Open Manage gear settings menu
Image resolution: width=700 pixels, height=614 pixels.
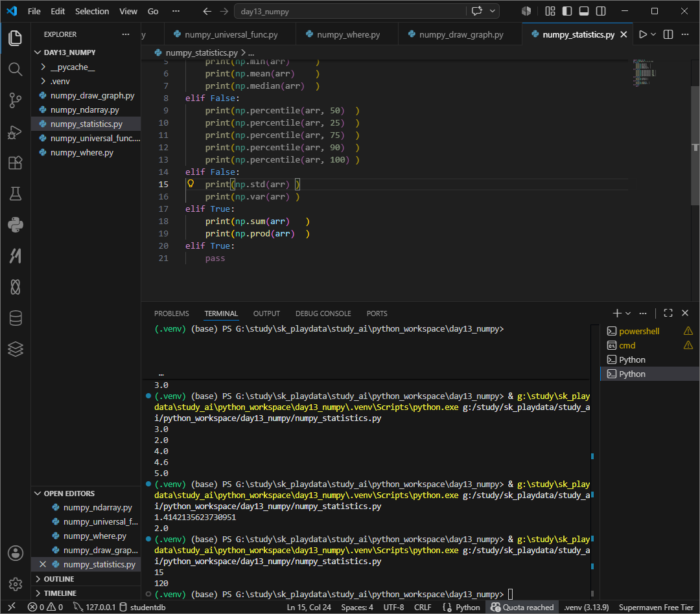tap(15, 584)
